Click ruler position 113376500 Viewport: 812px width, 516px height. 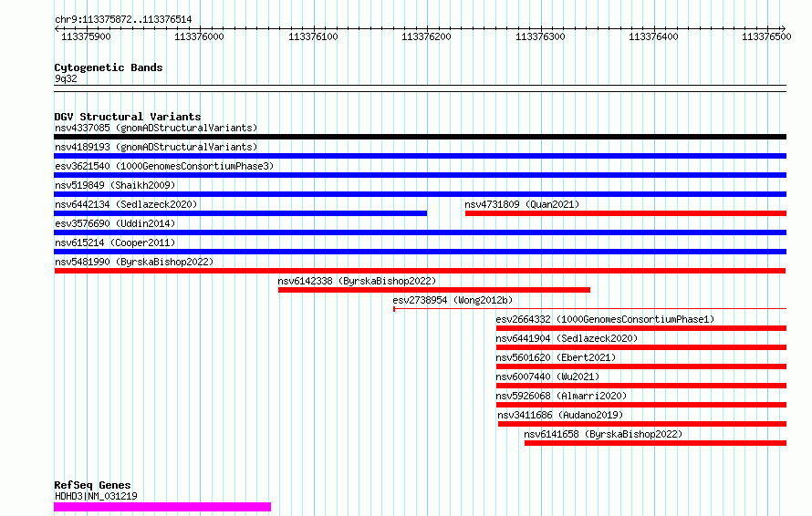[x=767, y=36]
